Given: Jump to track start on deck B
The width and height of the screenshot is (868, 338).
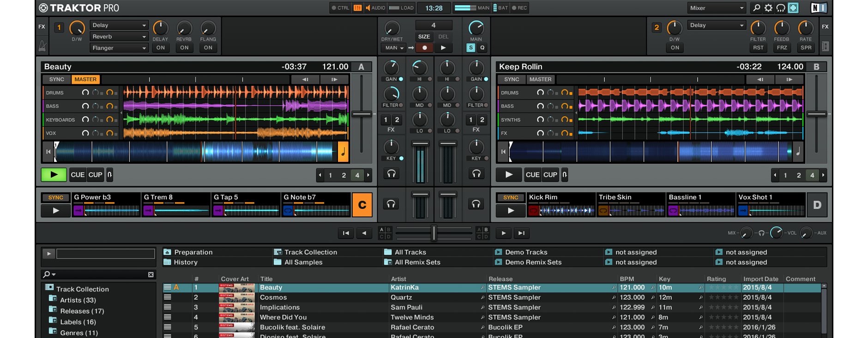Looking at the screenshot, I should [503, 152].
